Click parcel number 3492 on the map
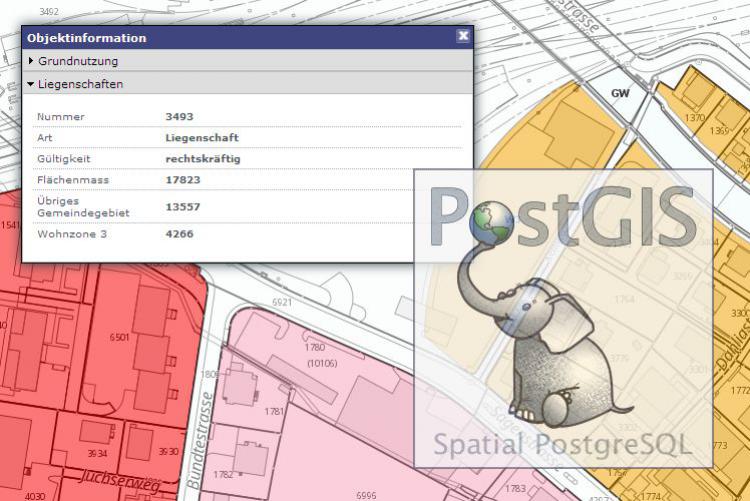Image resolution: width=750 pixels, height=501 pixels. (49, 11)
